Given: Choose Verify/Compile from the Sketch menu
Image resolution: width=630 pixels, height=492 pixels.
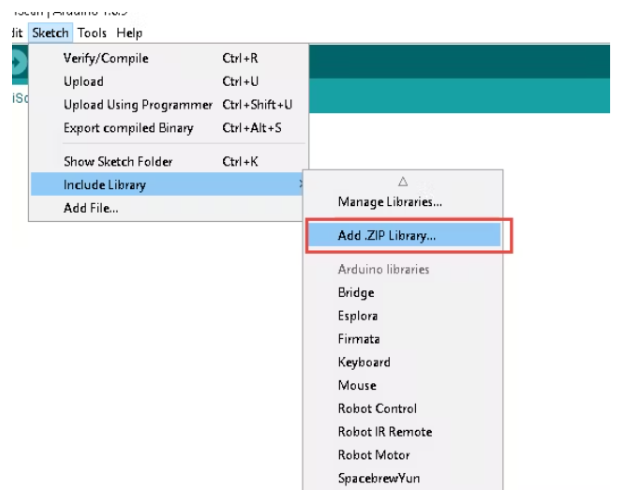Looking at the screenshot, I should coord(168,58).
